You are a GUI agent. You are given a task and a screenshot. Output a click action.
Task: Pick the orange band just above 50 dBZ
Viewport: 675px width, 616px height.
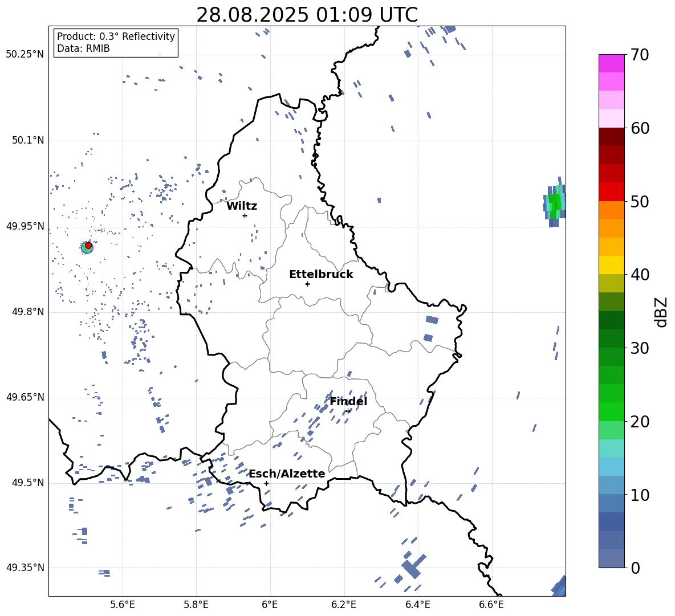coord(611,210)
